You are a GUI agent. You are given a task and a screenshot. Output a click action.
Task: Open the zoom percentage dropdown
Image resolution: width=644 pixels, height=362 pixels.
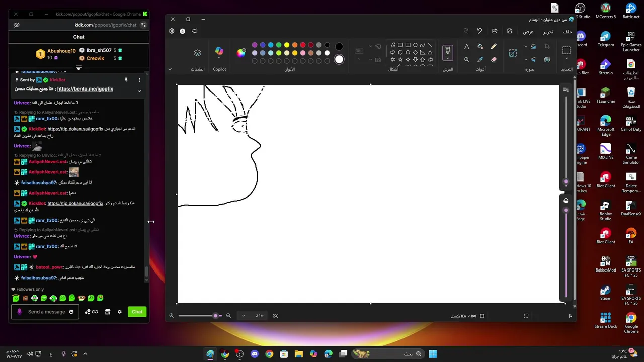coord(243,316)
